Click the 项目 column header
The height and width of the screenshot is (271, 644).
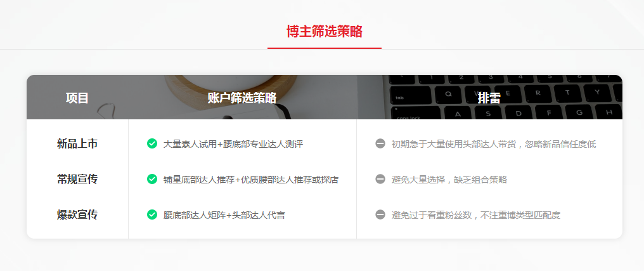[77, 98]
